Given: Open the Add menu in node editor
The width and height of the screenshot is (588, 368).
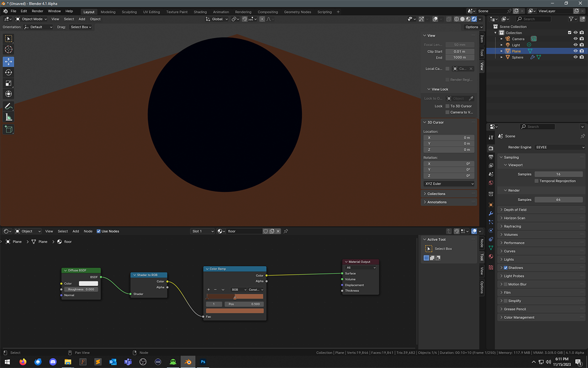Looking at the screenshot, I should coord(75,231).
